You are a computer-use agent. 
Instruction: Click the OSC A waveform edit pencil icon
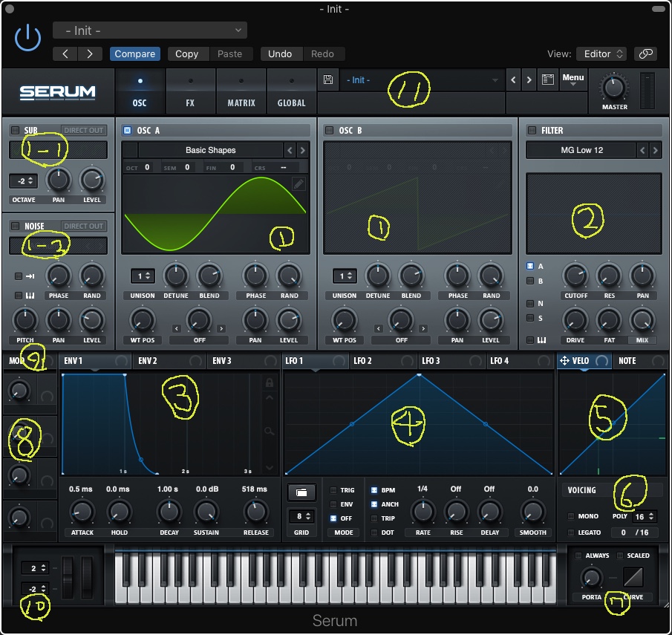[299, 184]
